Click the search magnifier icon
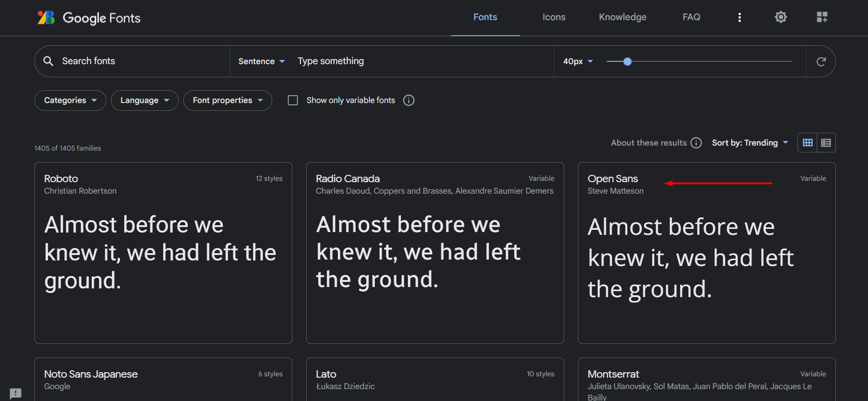The width and height of the screenshot is (868, 401). pyautogui.click(x=48, y=61)
